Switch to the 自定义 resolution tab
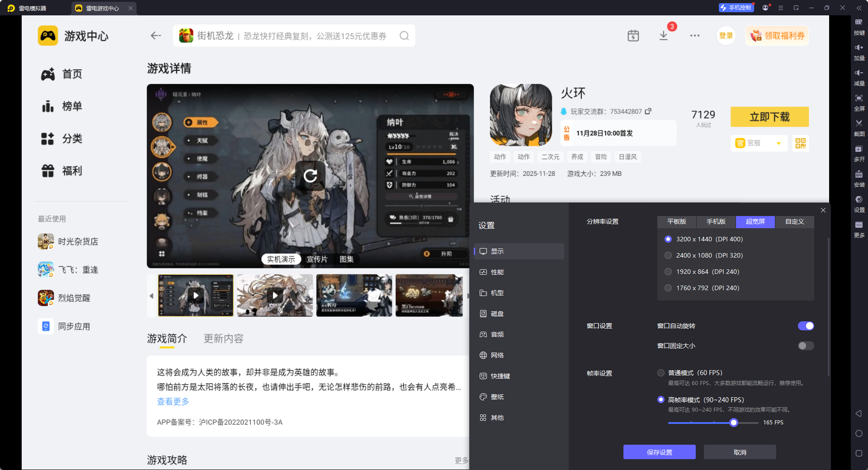This screenshot has width=868, height=470. [x=794, y=222]
